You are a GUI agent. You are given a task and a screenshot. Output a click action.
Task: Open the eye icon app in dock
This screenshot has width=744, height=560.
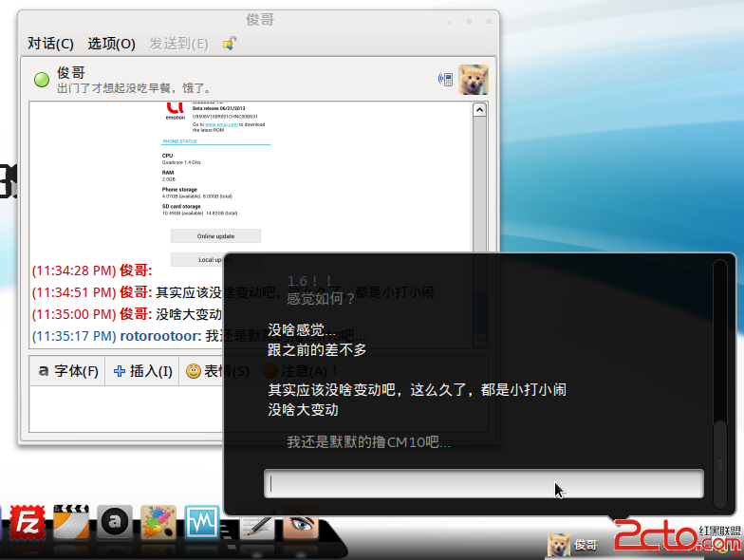click(300, 523)
